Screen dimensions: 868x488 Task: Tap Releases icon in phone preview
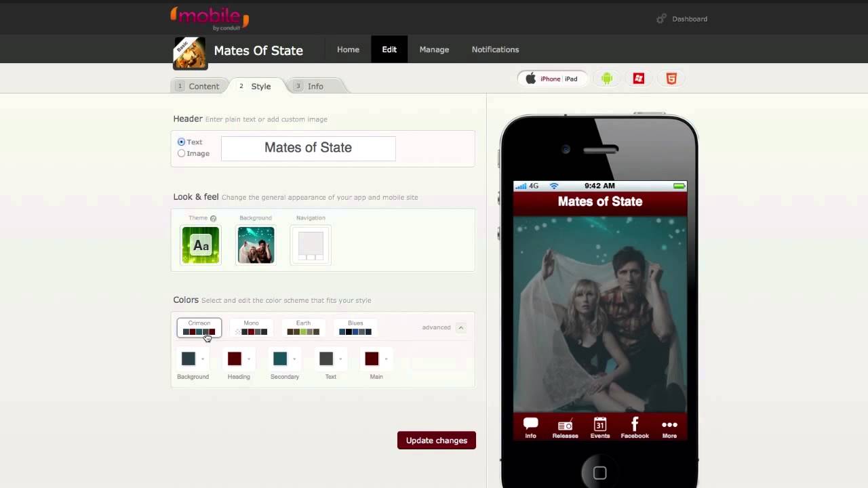tap(565, 428)
